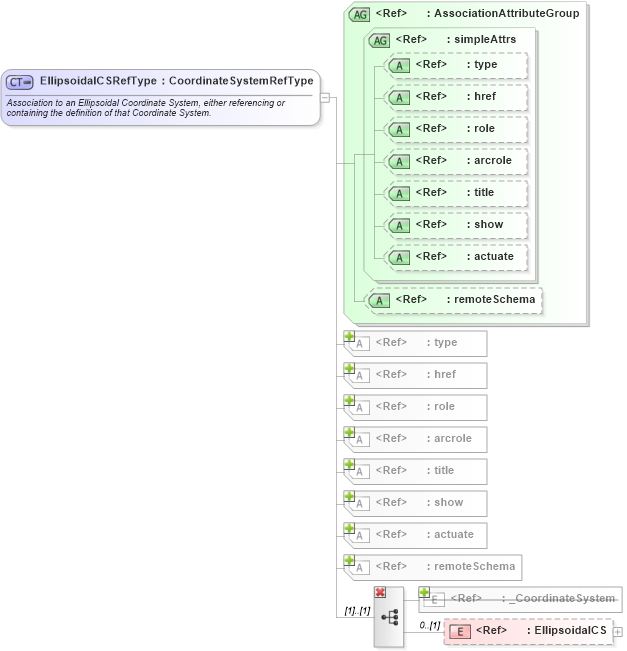Select the green 'title' attribute text
Viewport: 627px width, 651px height.
[x=484, y=192]
